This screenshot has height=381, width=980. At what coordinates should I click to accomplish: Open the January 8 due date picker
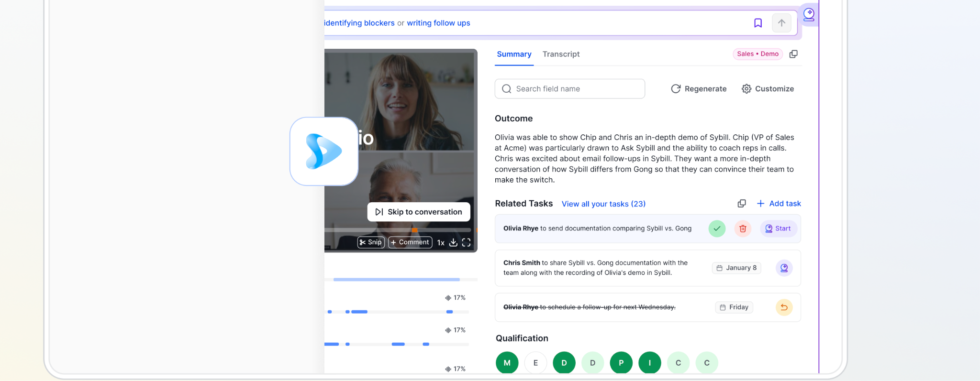pyautogui.click(x=736, y=268)
